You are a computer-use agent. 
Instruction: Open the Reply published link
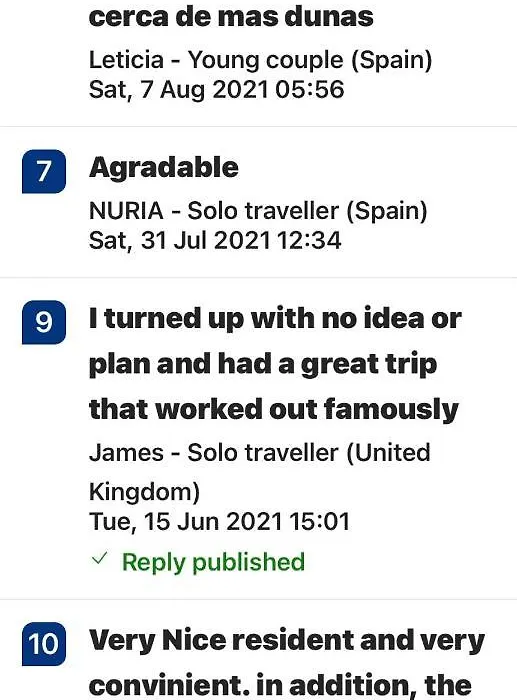pos(213,562)
